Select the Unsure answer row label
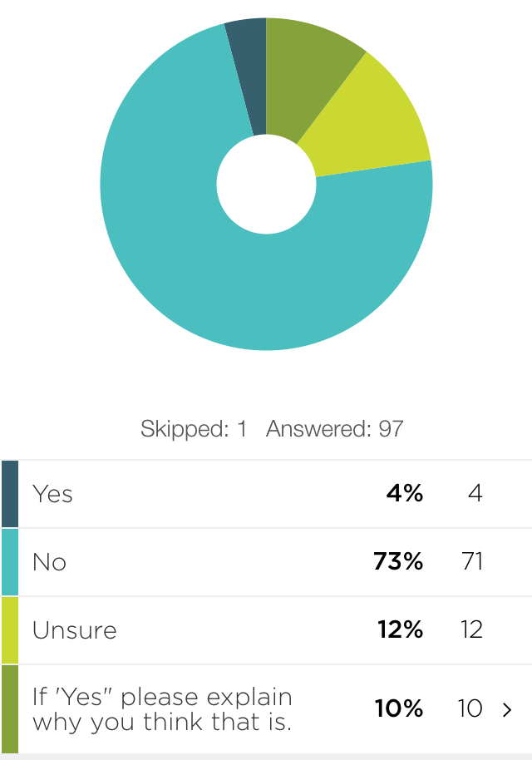Image resolution: width=532 pixels, height=760 pixels. (x=75, y=630)
